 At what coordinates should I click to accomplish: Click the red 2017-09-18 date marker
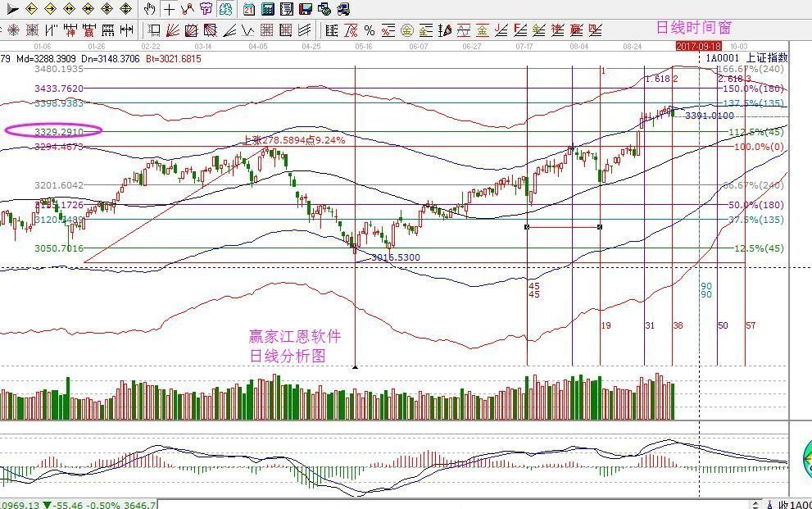(x=699, y=46)
